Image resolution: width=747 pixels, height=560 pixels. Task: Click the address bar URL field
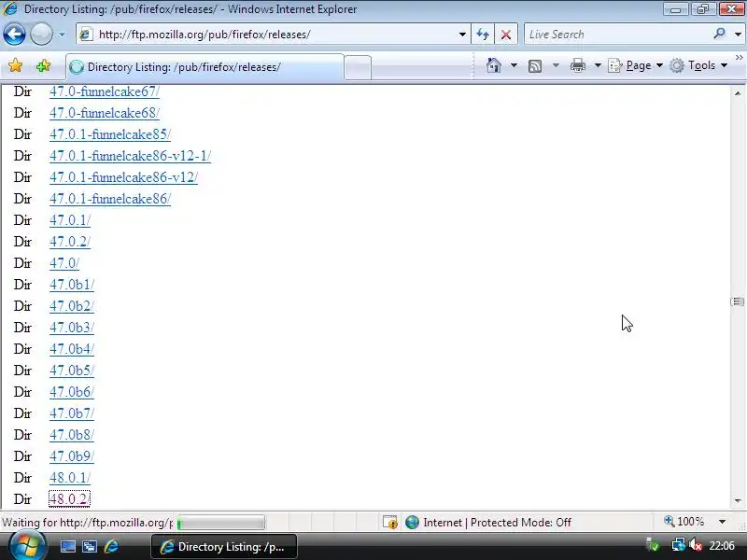(x=272, y=35)
